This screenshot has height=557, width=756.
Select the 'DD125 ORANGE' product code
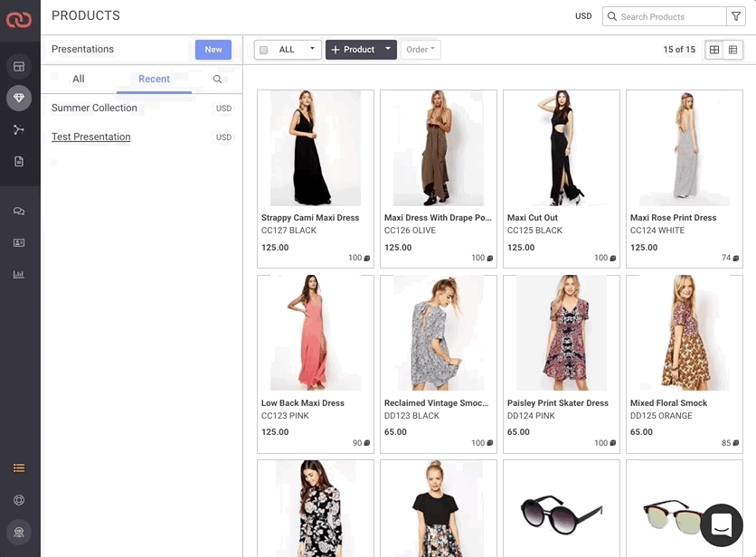661,416
